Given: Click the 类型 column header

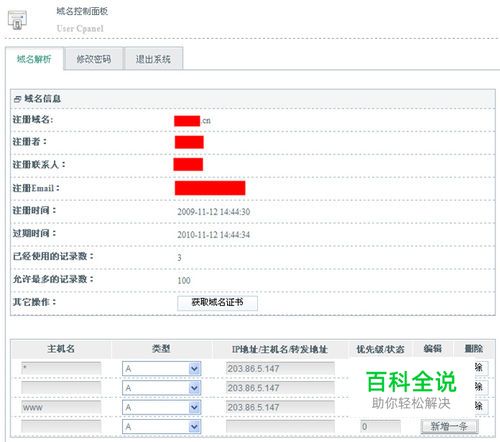Looking at the screenshot, I should pos(161,349).
